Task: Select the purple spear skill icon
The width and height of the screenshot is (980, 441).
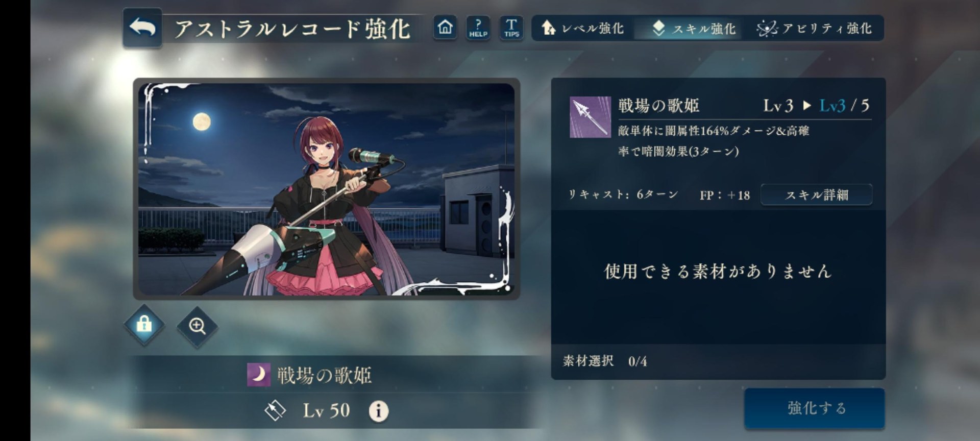Action: pyautogui.click(x=590, y=117)
